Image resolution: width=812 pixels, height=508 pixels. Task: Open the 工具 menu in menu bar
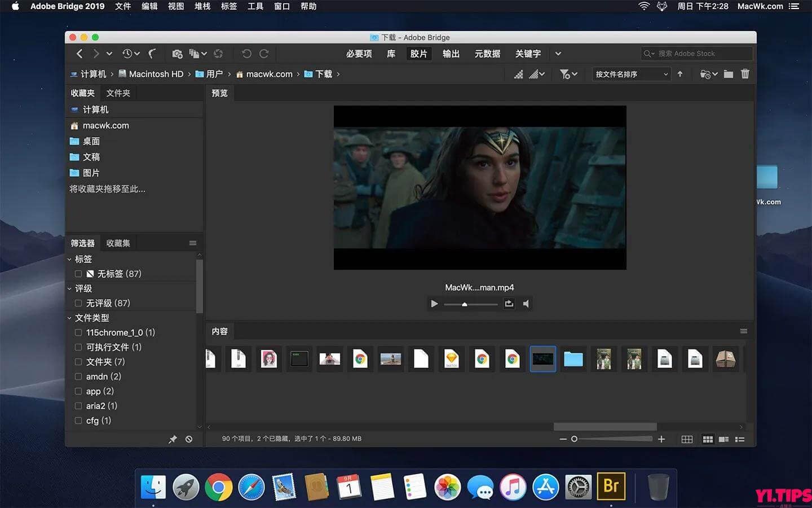(x=255, y=6)
